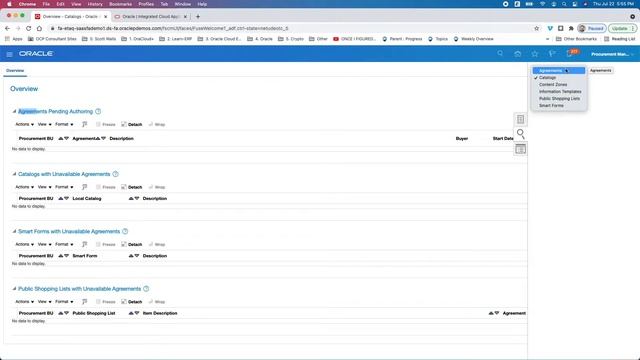Click browser back arrow
Viewport: 640px width, 360px height.
[7, 29]
